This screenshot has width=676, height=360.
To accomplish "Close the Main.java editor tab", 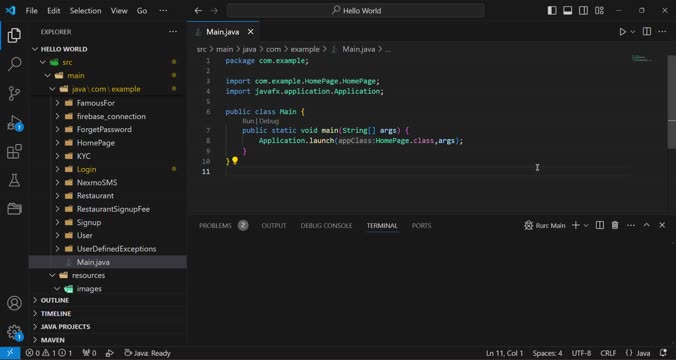I will click(x=250, y=32).
